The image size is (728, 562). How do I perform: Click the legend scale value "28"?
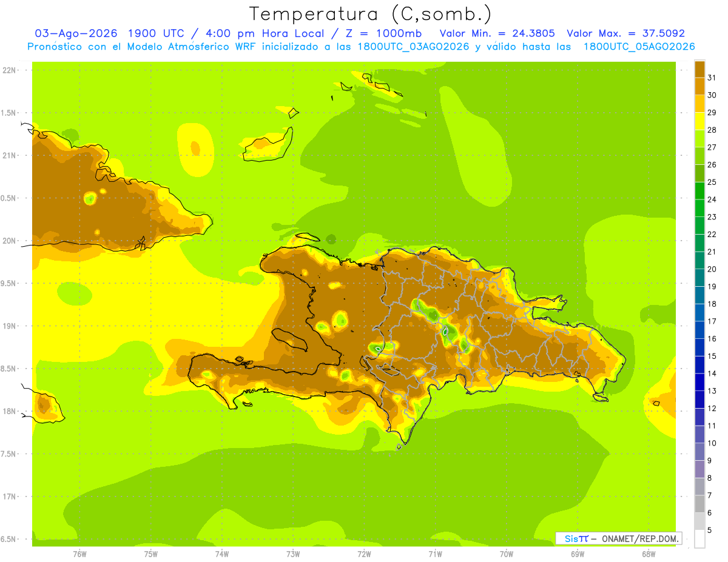(712, 130)
